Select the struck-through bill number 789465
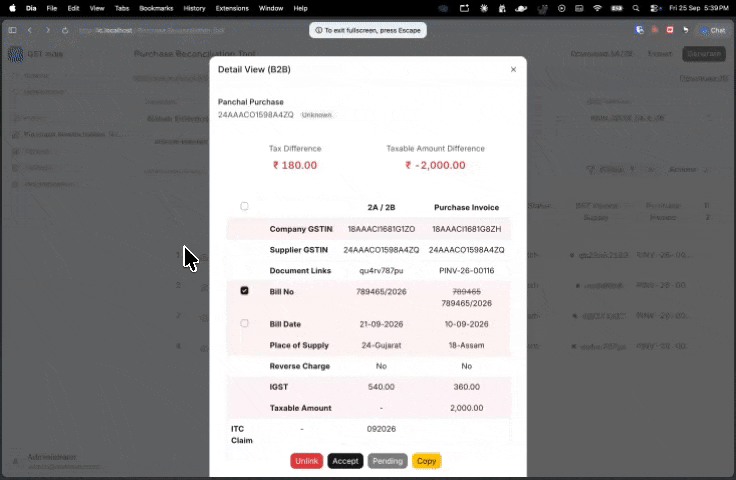This screenshot has width=736, height=480. [466, 292]
